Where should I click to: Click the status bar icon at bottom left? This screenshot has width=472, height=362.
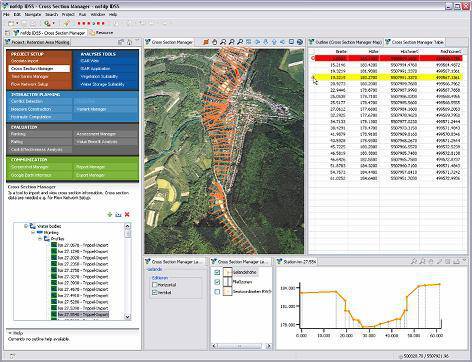(x=12, y=356)
